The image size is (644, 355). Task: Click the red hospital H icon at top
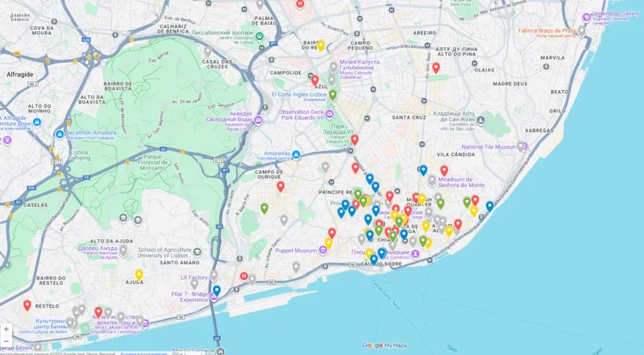click(x=301, y=4)
